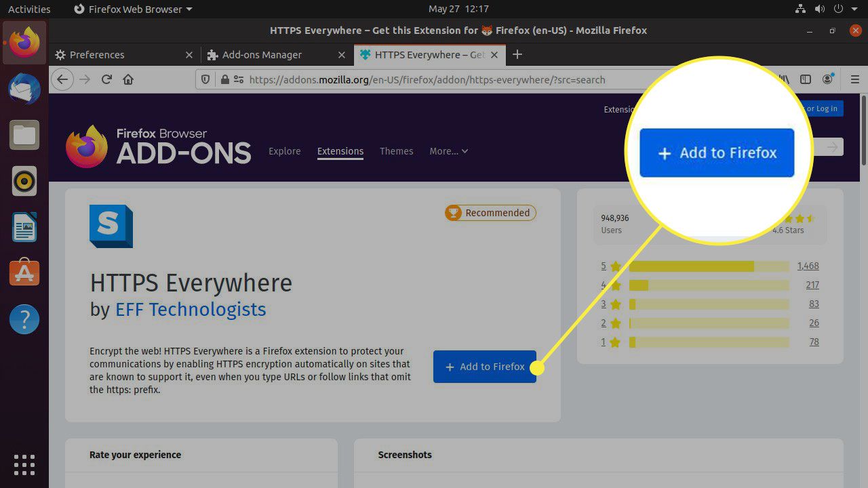Screen dimensions: 868x488
Task: Close the Add-ons Manager tab
Action: (x=341, y=55)
